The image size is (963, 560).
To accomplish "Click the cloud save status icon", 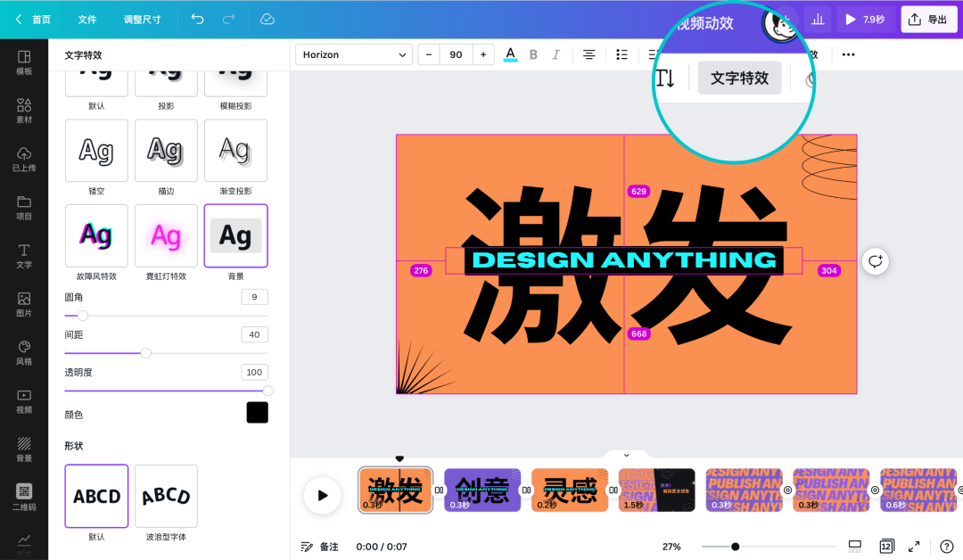I will [x=267, y=19].
